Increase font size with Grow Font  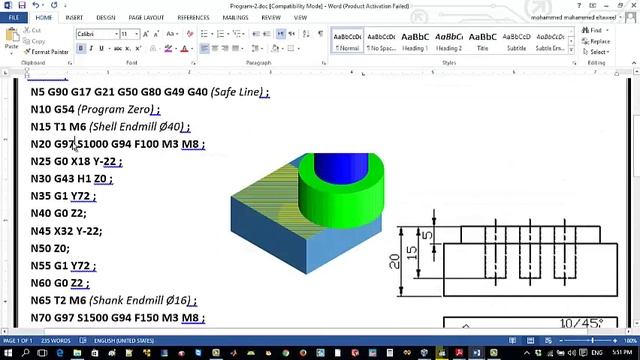point(146,34)
